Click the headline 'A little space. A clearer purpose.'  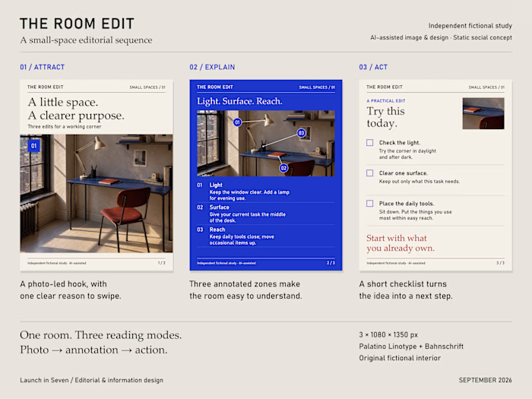tap(76, 109)
